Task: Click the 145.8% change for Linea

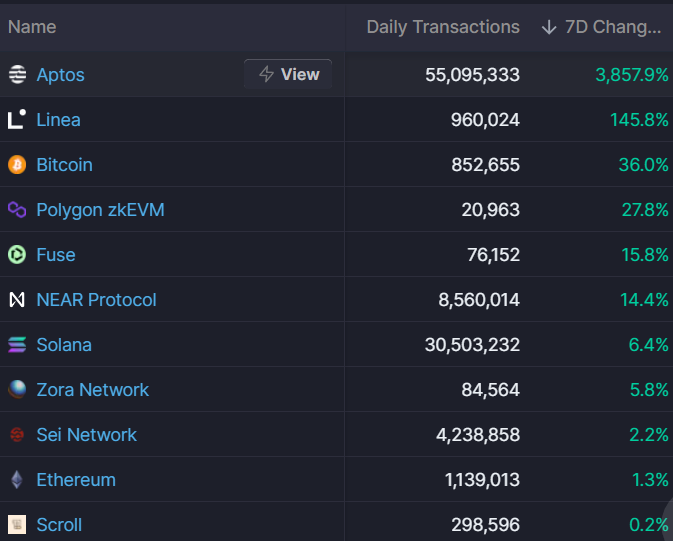Action: 639,120
